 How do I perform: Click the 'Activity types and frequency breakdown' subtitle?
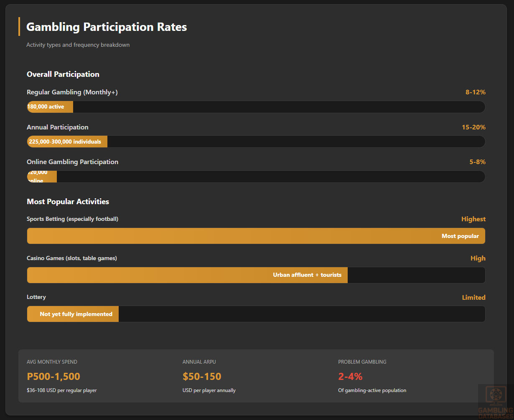pyautogui.click(x=78, y=45)
